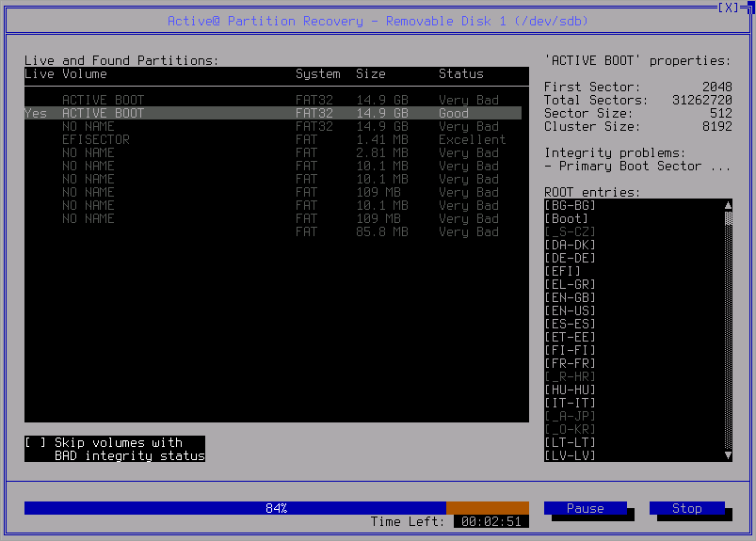Select the [IT-IT] root entry
Viewport: 756px width, 541px height.
pos(570,403)
